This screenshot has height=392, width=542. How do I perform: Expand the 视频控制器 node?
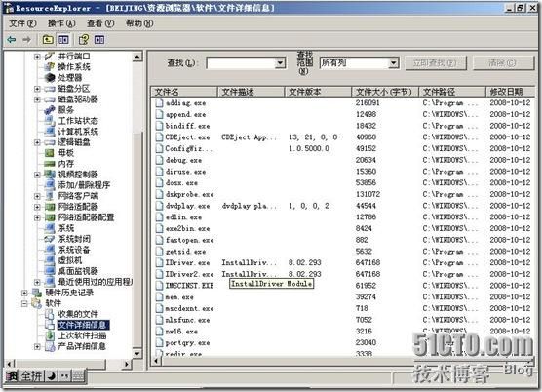pyautogui.click(x=37, y=175)
